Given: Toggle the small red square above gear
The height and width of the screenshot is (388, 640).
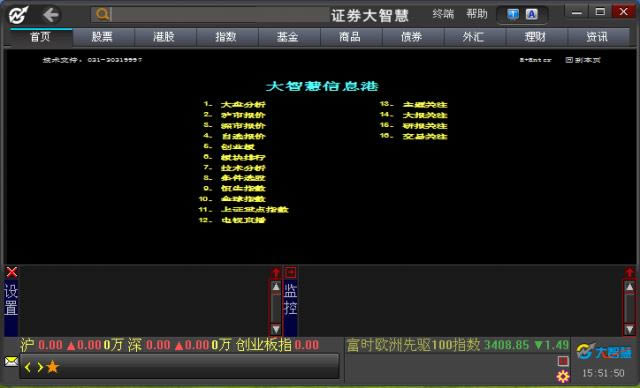Looking at the screenshot, I should tap(563, 361).
